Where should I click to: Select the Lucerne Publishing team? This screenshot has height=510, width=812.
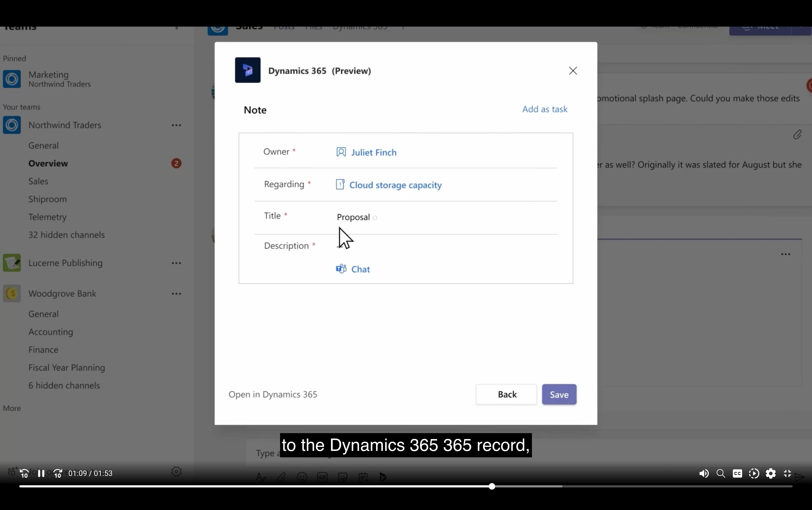(66, 263)
